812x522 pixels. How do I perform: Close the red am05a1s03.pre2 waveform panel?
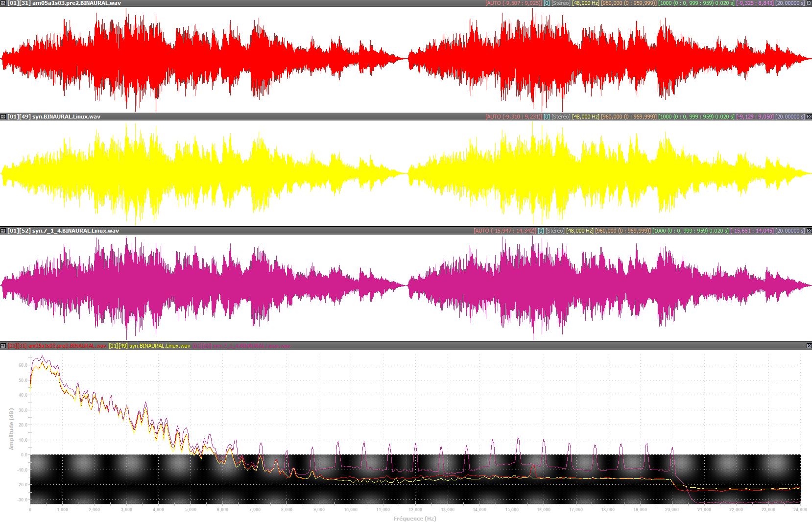tap(809, 3)
